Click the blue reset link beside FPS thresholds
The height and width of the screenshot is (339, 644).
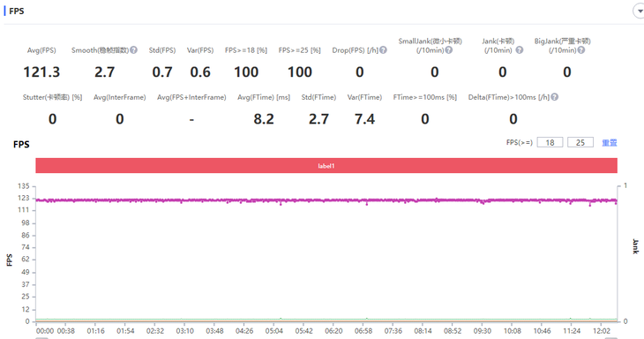pos(610,143)
